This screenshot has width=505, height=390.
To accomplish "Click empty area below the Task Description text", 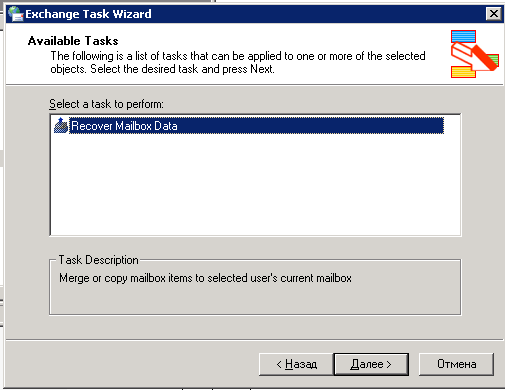I will click(255, 299).
